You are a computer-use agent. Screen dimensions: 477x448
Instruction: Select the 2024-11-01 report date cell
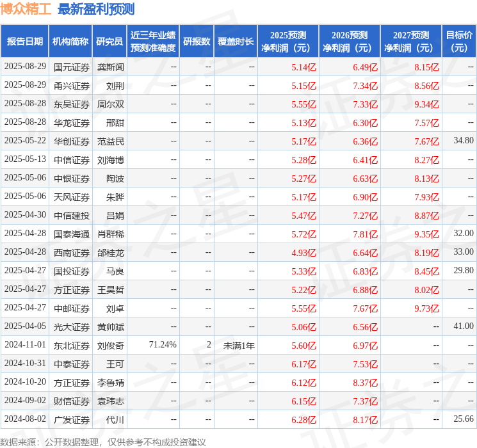coord(25,346)
